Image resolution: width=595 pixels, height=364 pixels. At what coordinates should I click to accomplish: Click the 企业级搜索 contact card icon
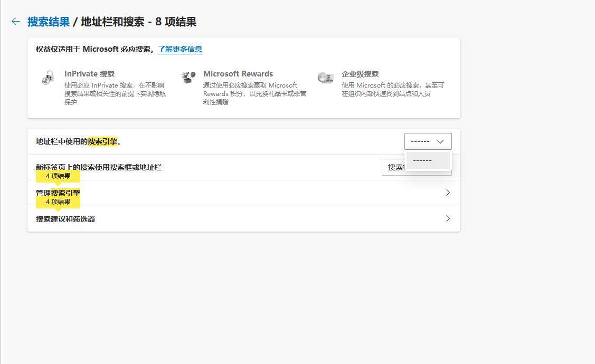tap(326, 78)
